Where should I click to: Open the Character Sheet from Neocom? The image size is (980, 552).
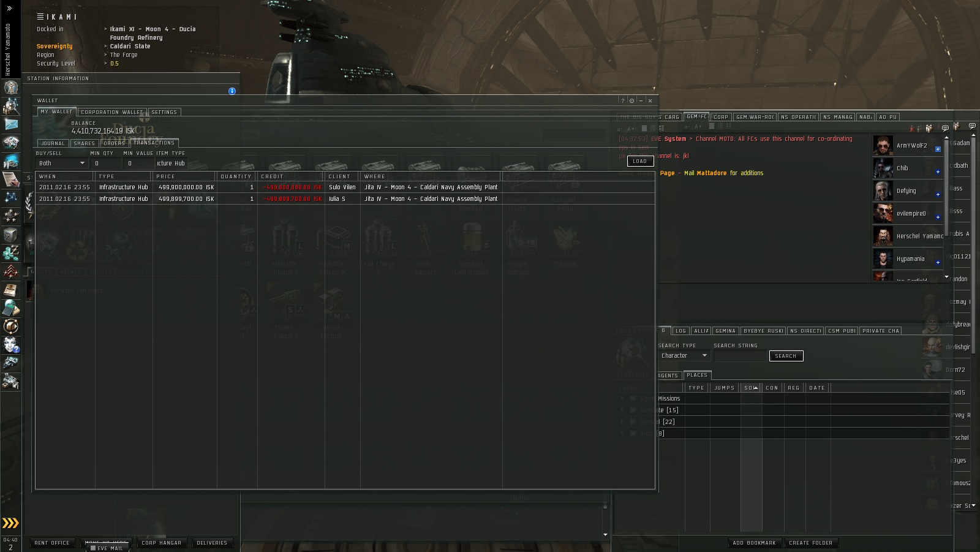point(10,88)
